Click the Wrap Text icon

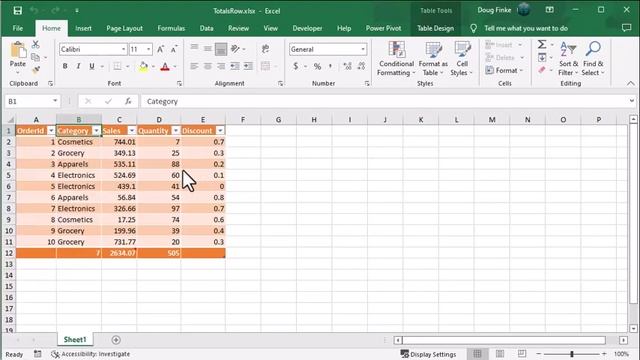[x=265, y=49]
